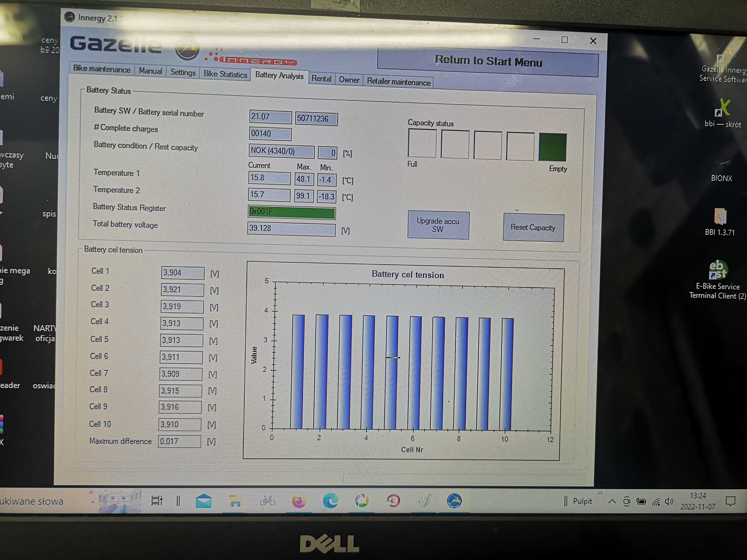Click the green Battery Status Register 0x001F bar

291,212
